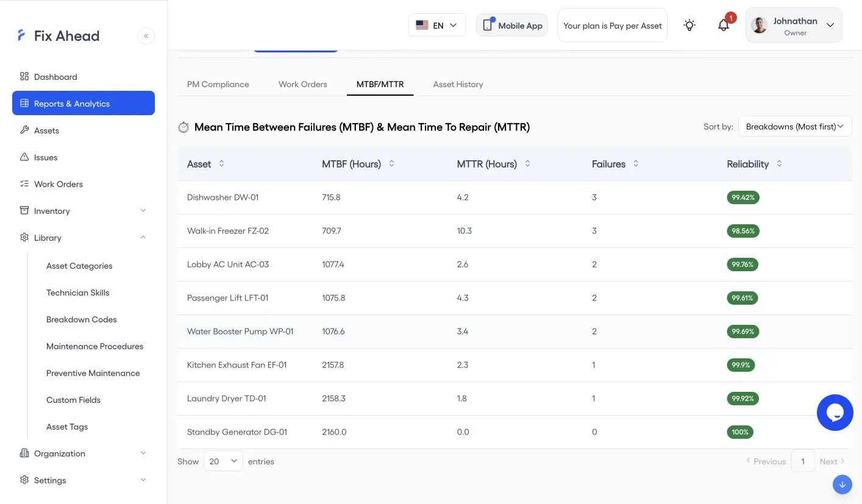Expand the Organization sidebar section
This screenshot has height=504, width=862.
84,453
